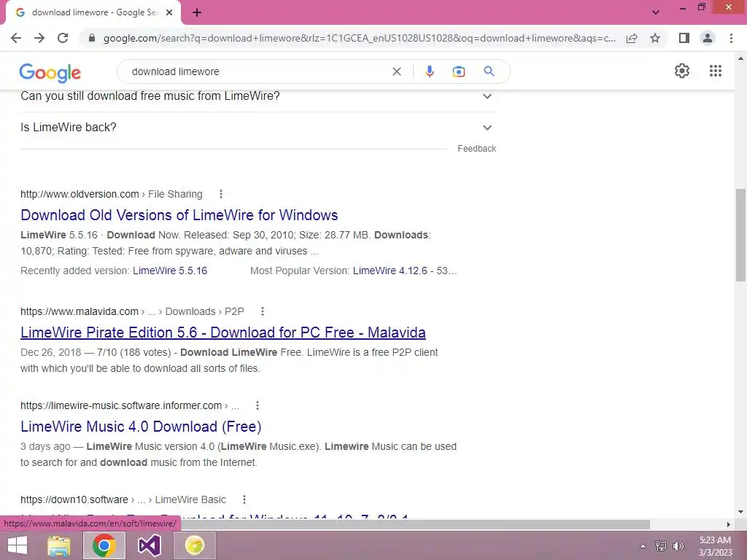Open the LimeWire 5.5.16 sublink
This screenshot has height=560, width=747.
(x=170, y=271)
